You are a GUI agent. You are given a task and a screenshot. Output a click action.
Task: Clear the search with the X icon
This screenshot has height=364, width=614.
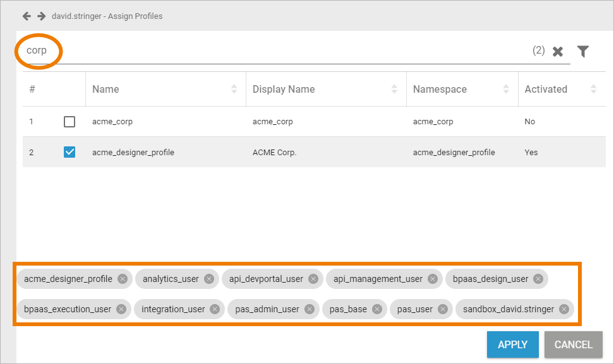[558, 52]
